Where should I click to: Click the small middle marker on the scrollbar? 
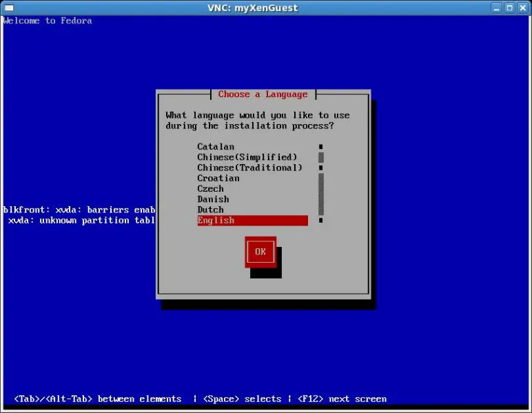click(321, 168)
